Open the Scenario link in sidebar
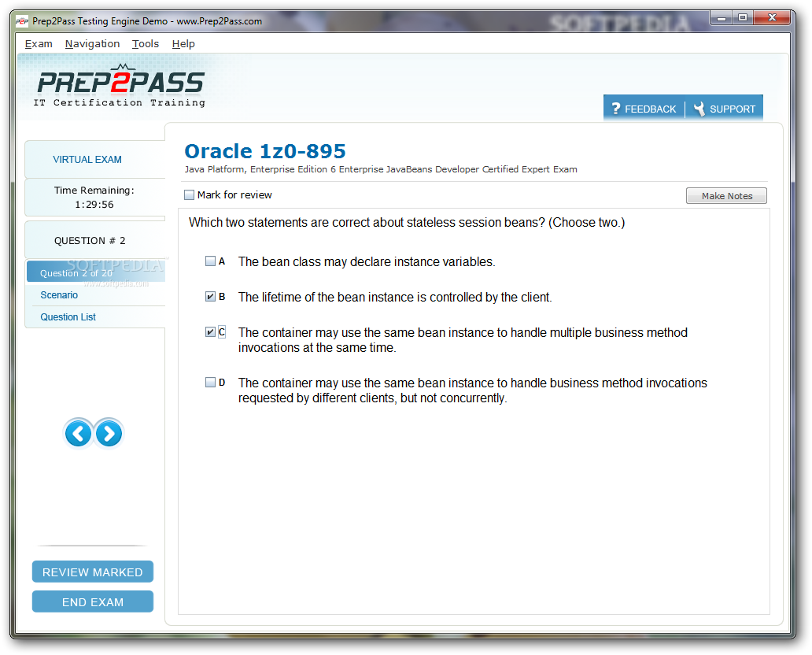The height and width of the screenshot is (655, 812). pyautogui.click(x=59, y=295)
